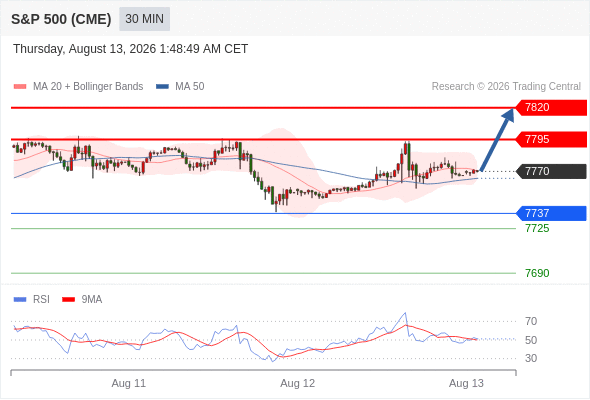Click the green 7690 support label
This screenshot has height=400, width=590.
537,273
